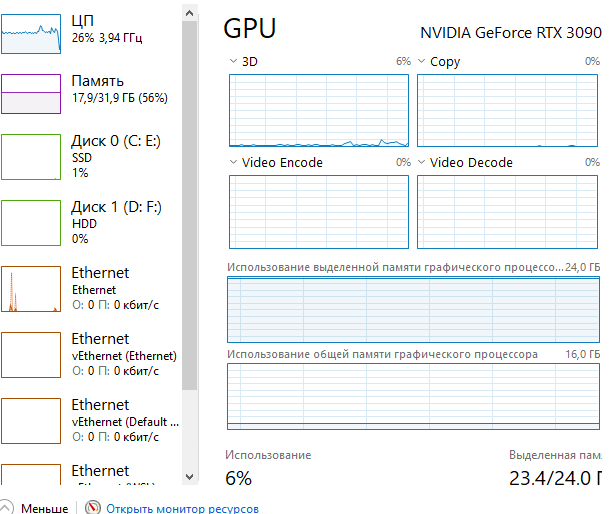Image resolution: width=611 pixels, height=514 pixels.
Task: Click the collapse arrow icon beside Меньше
Action: click(x=6, y=507)
